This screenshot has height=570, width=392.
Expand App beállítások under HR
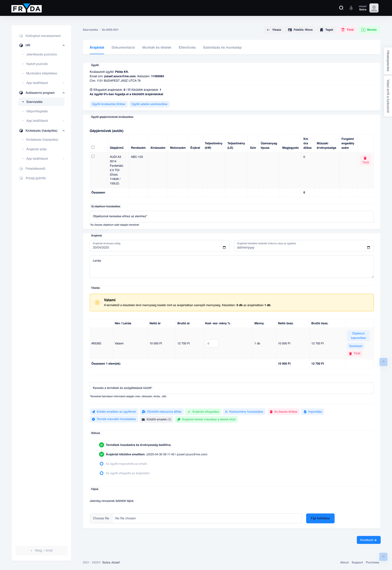tap(64, 83)
